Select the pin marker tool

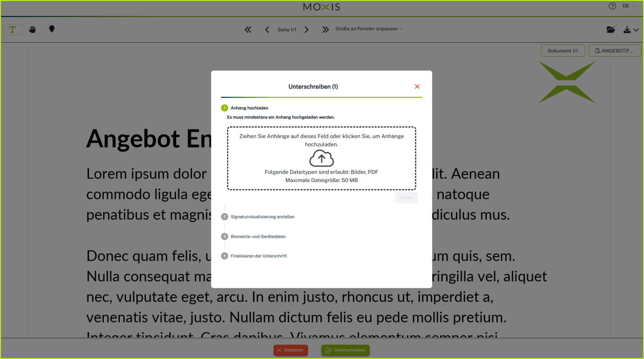52,29
